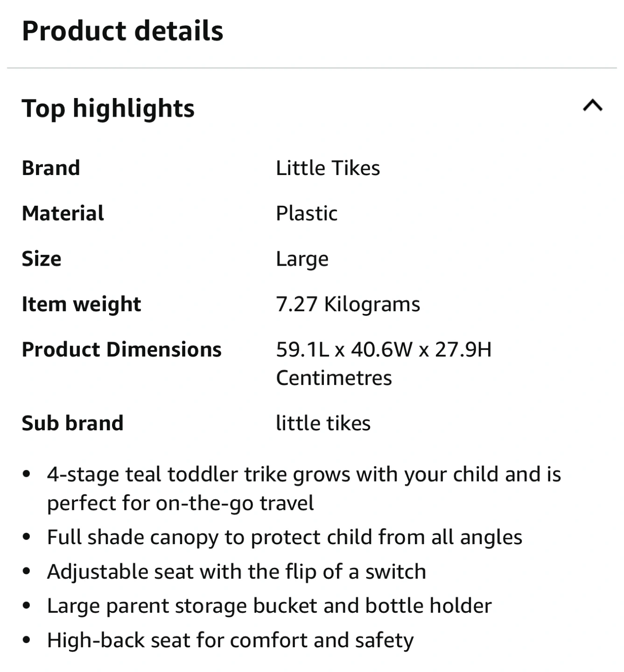This screenshot has width=624, height=672.
Task: Click the Item weight label
Action: (81, 305)
